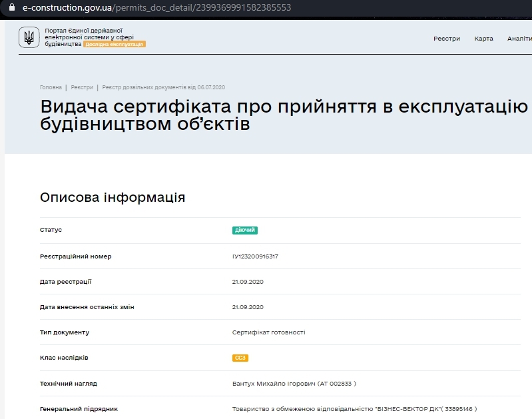The image size is (532, 419).
Task: Open the Карта menu item
Action: 483,39
